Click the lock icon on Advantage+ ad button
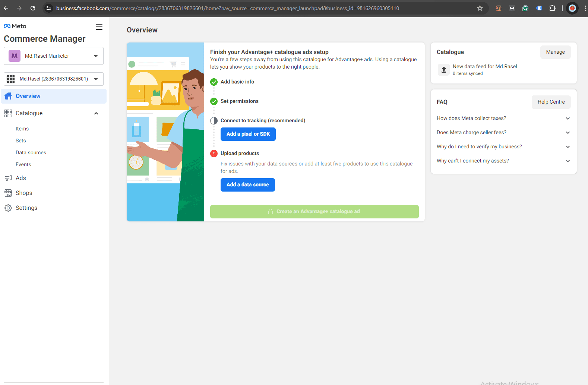The width and height of the screenshot is (588, 385). tap(271, 212)
